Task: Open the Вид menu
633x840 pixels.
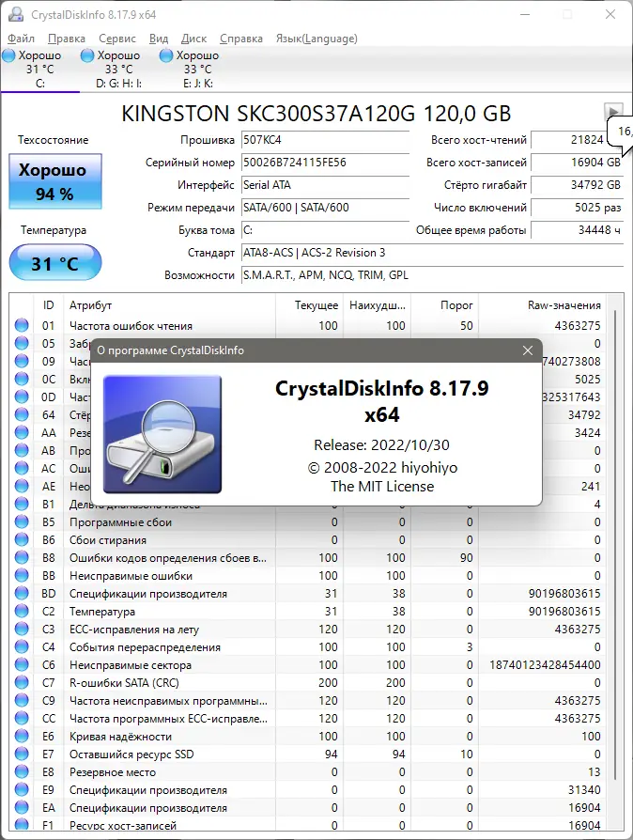Action: click(159, 39)
